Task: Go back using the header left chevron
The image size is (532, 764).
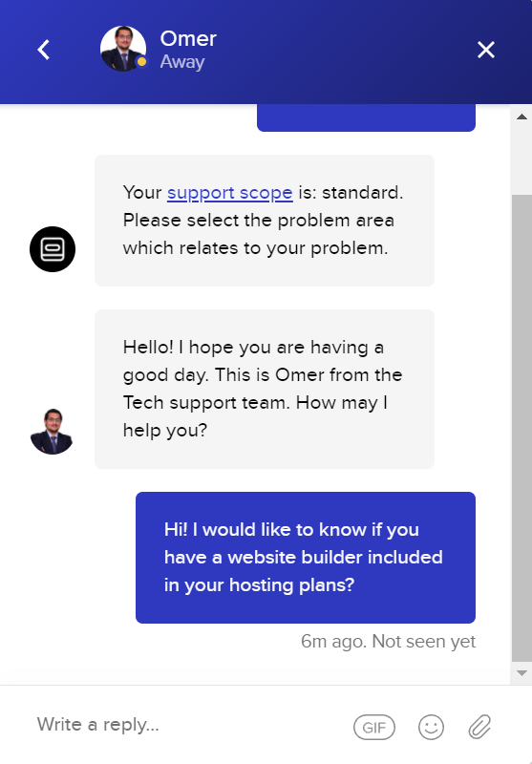Action: 44,50
